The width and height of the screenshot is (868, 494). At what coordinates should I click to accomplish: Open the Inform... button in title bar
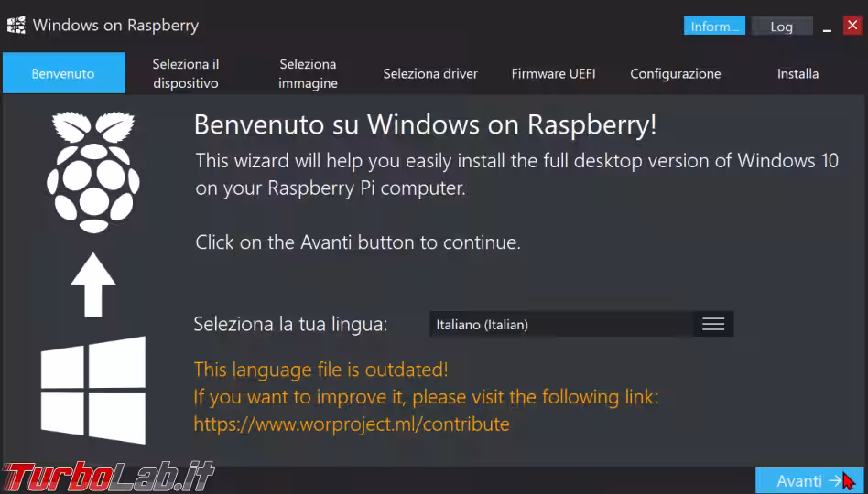(x=714, y=27)
